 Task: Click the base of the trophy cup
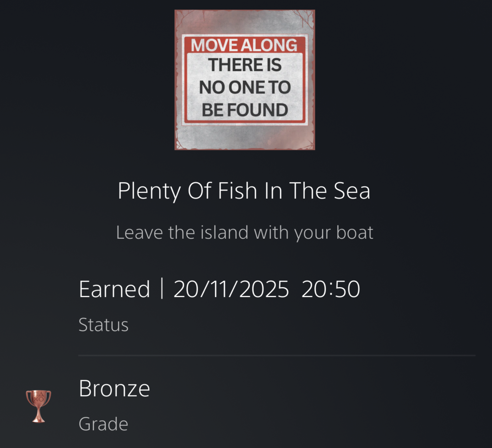(x=39, y=420)
